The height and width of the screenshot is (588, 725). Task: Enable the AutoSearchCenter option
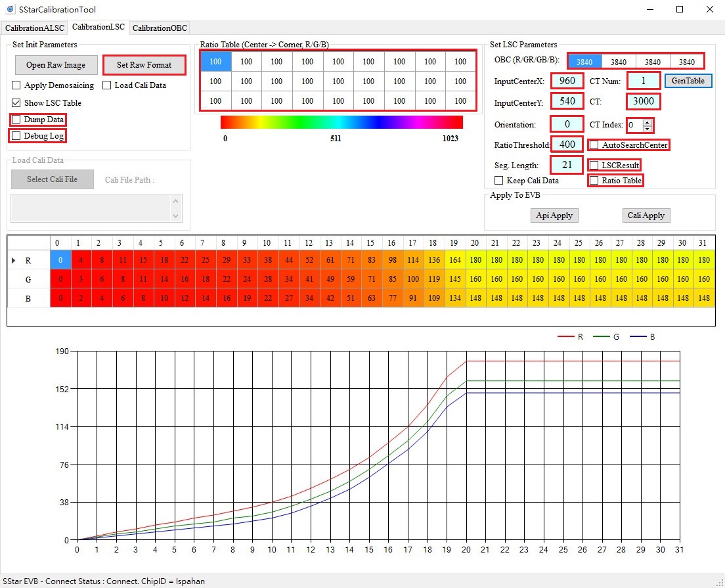pos(593,145)
